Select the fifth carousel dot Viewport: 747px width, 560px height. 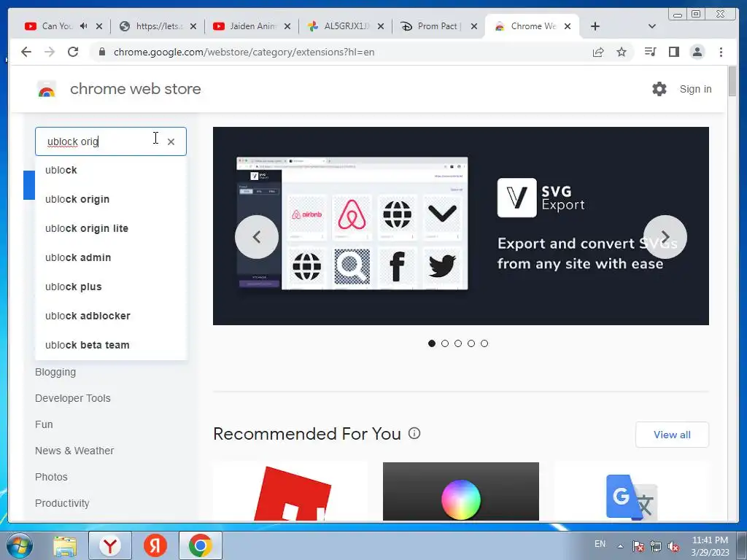coord(484,343)
